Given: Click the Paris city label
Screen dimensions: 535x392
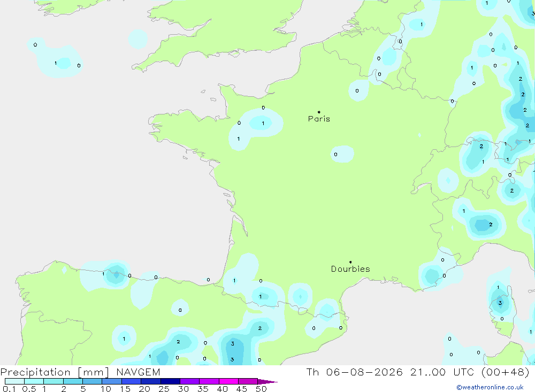Looking at the screenshot, I should 319,119.
